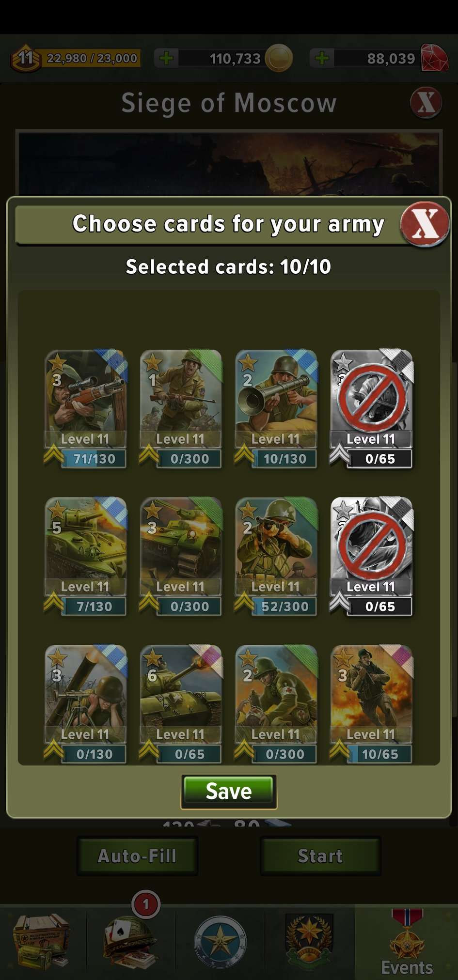Add more rubies with plus icon

(x=322, y=59)
